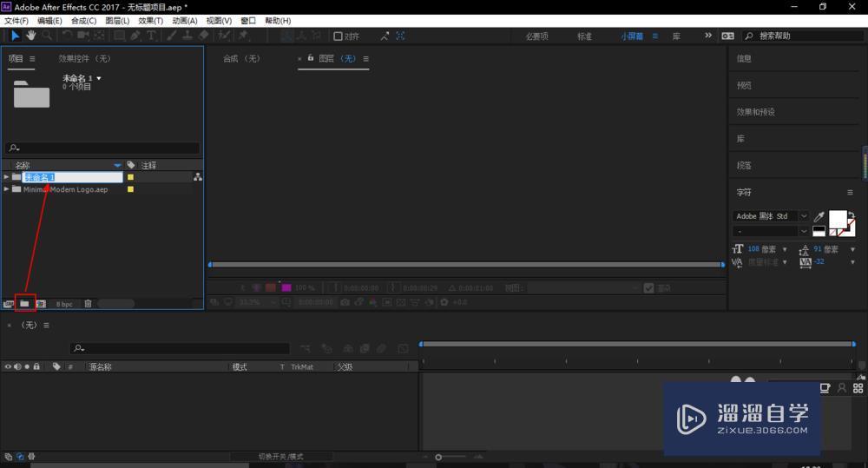Delete selected project item with trash icon

click(x=88, y=304)
